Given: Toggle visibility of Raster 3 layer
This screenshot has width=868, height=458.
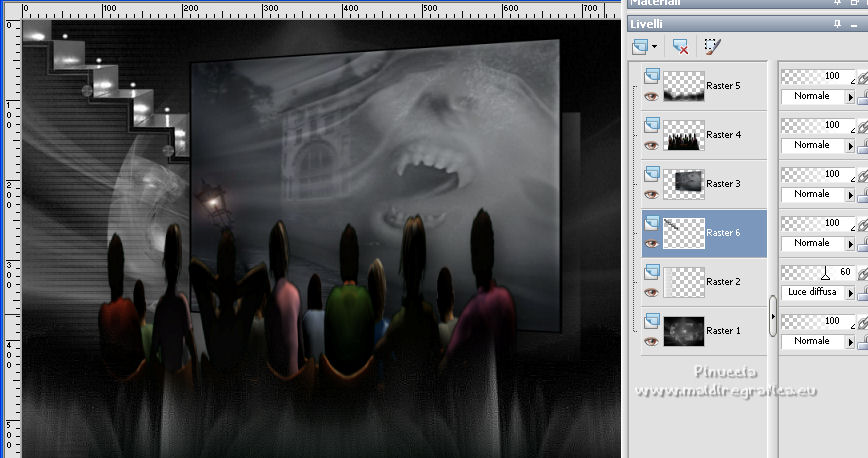Looking at the screenshot, I should click(x=652, y=194).
